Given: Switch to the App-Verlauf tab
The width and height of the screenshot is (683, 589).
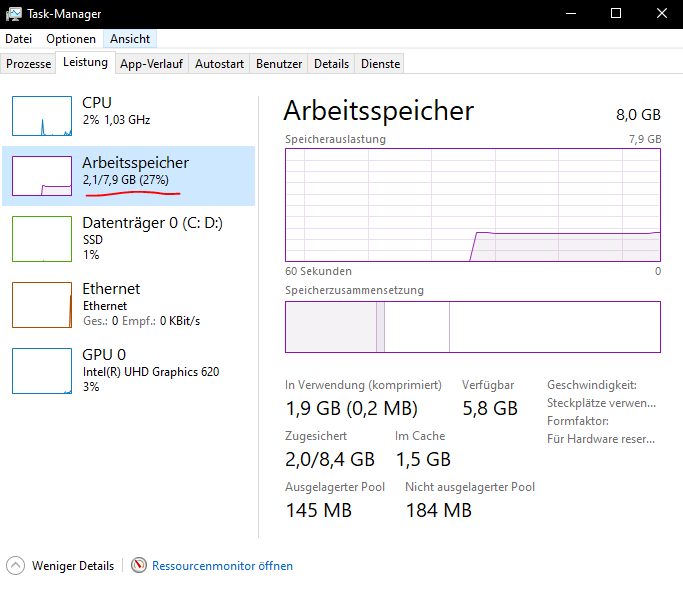Looking at the screenshot, I should (x=151, y=64).
